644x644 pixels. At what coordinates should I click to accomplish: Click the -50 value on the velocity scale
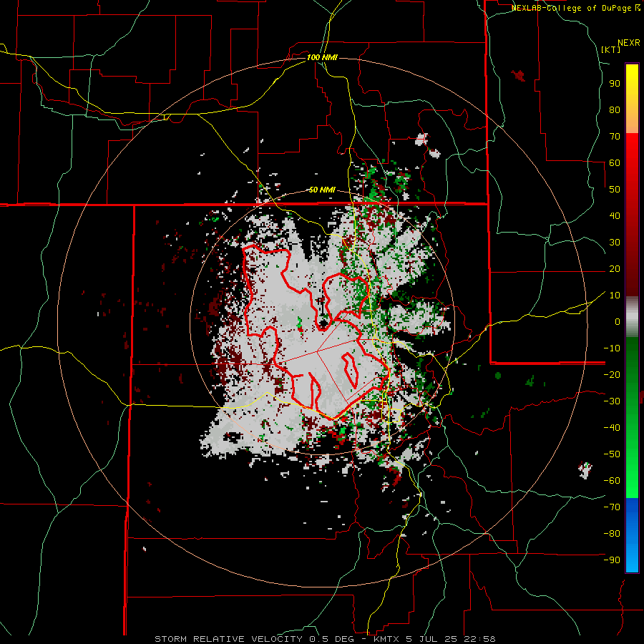click(612, 454)
